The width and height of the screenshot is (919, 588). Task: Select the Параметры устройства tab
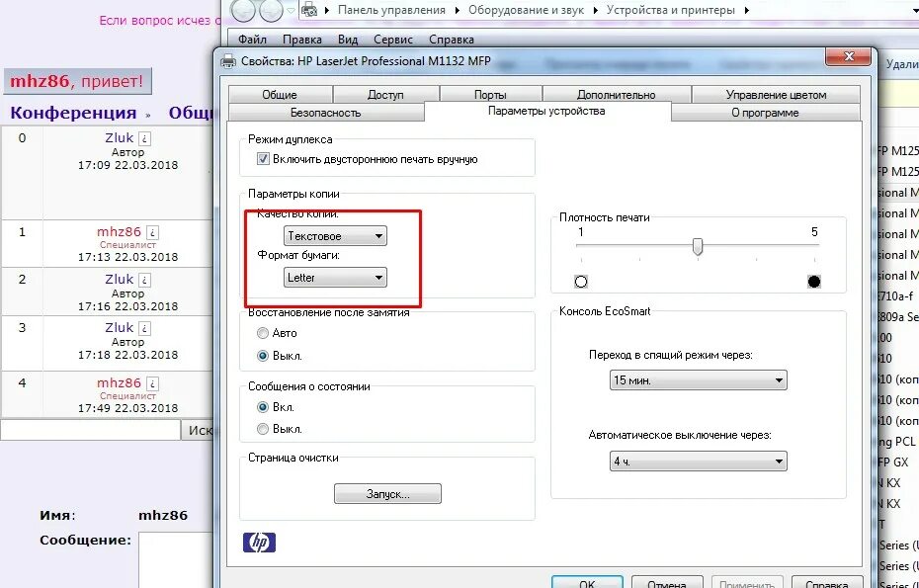click(546, 111)
